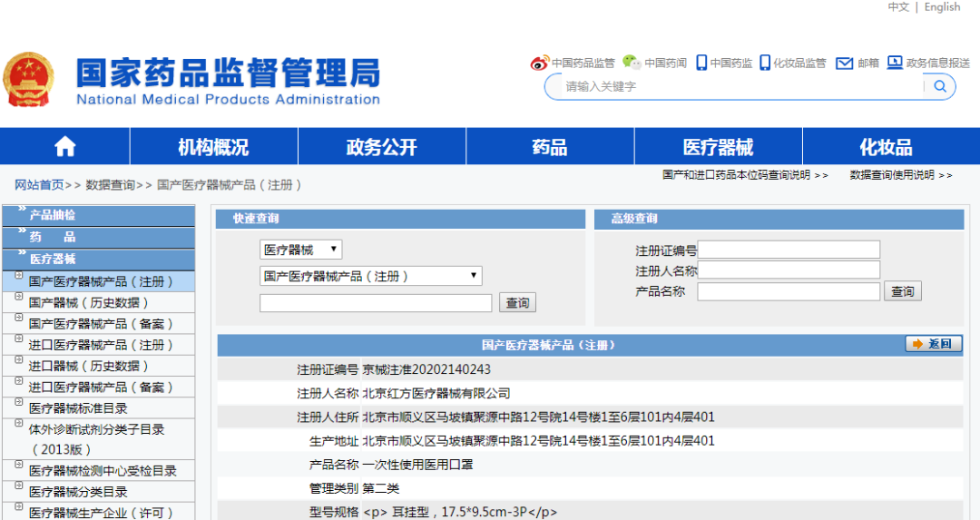
Task: Open the 国产医疗器械产品（注册） dropdown
Action: coord(370,276)
